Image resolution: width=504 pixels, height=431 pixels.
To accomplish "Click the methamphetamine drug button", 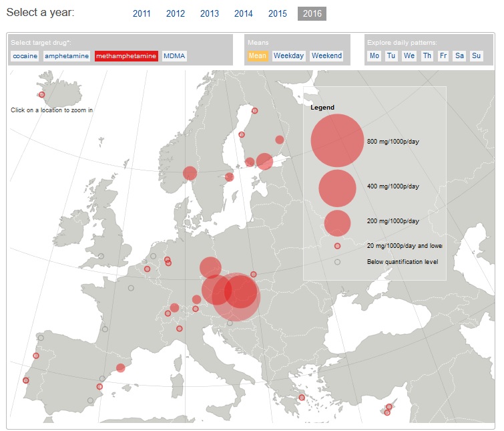I will [x=126, y=56].
